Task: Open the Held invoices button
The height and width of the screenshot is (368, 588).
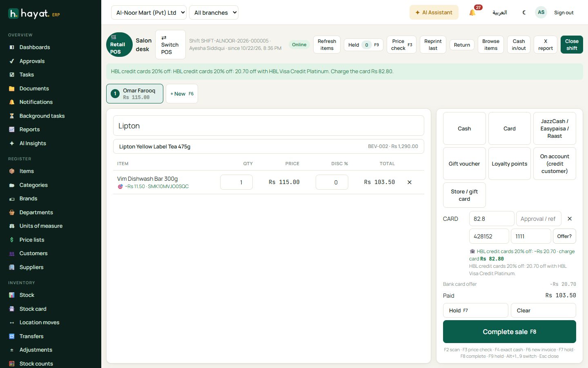Action: pos(363,45)
